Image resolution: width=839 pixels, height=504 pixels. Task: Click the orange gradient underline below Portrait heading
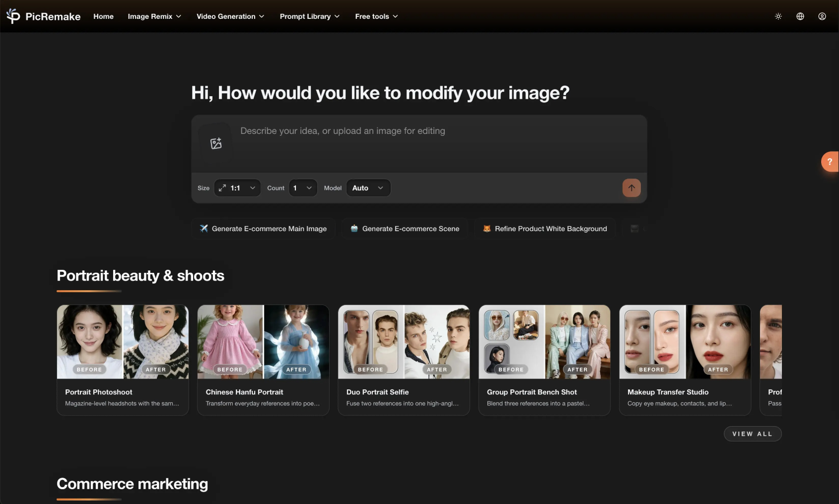89,292
